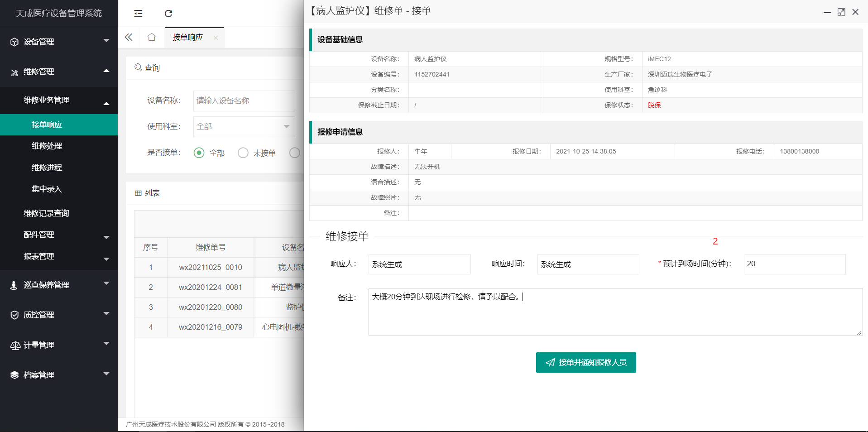Click repair order wx20201216_0079
The height and width of the screenshot is (432, 868).
pos(211,327)
